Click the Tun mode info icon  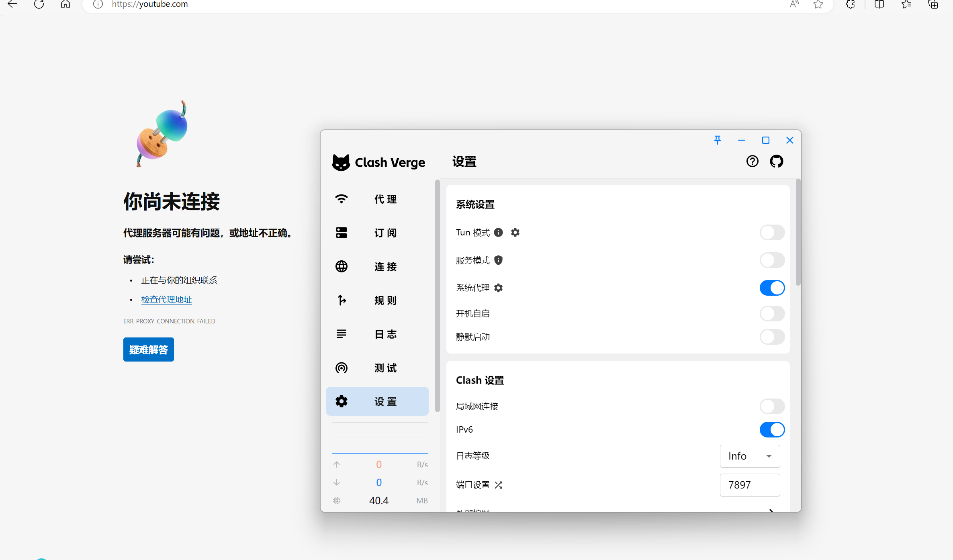click(498, 232)
